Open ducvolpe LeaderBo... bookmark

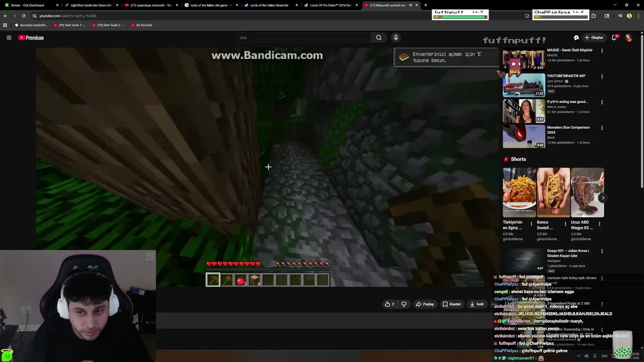tap(31, 25)
